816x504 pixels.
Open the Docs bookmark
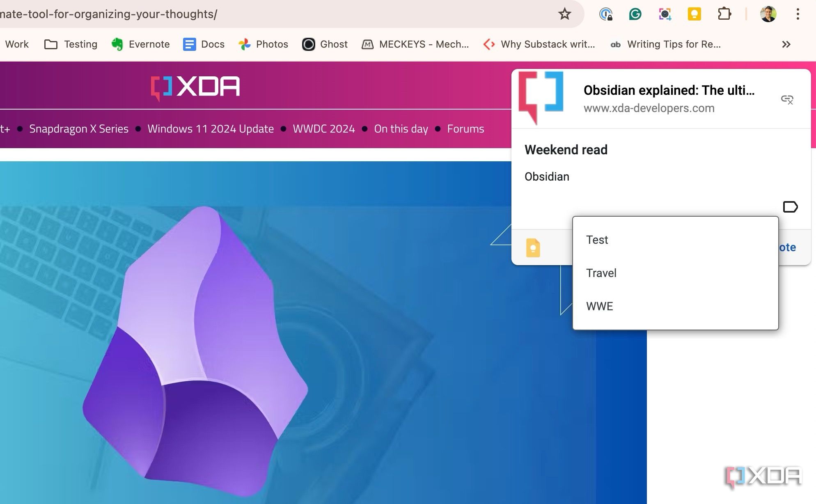point(204,44)
